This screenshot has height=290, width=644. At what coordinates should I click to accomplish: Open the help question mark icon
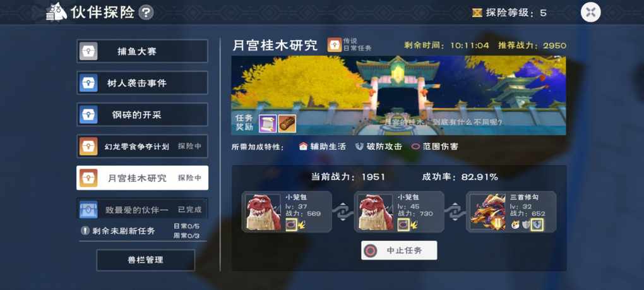point(146,13)
